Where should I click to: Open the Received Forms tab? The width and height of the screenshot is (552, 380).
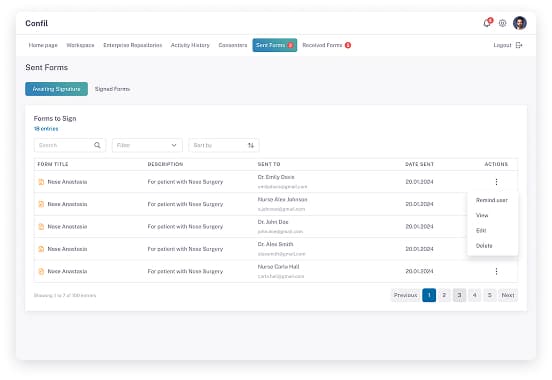click(322, 45)
